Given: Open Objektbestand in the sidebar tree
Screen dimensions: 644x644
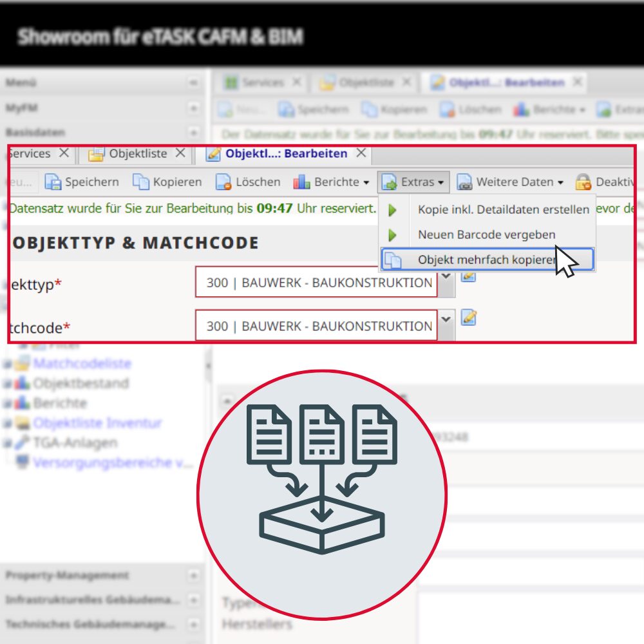Looking at the screenshot, I should click(81, 383).
